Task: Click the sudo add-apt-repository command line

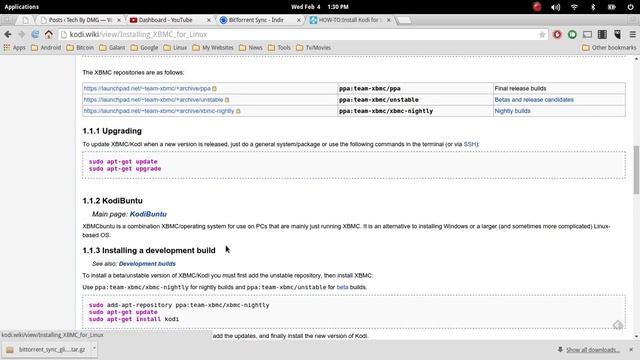Action: coord(179,305)
